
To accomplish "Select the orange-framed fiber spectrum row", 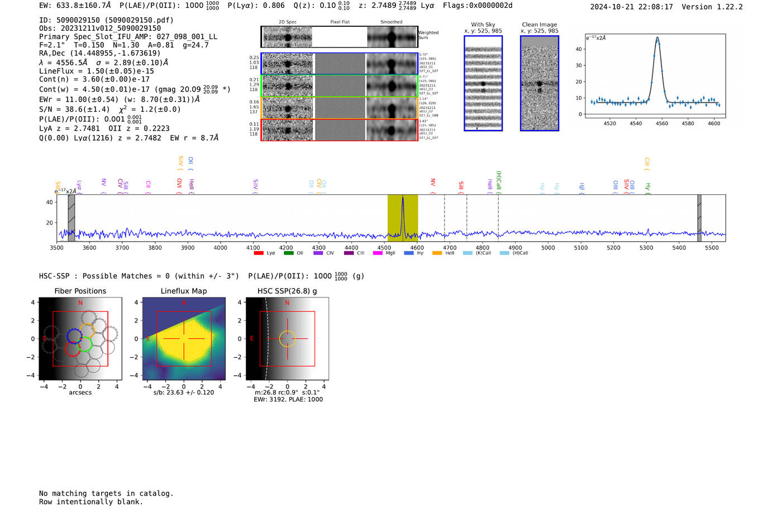I will [340, 108].
